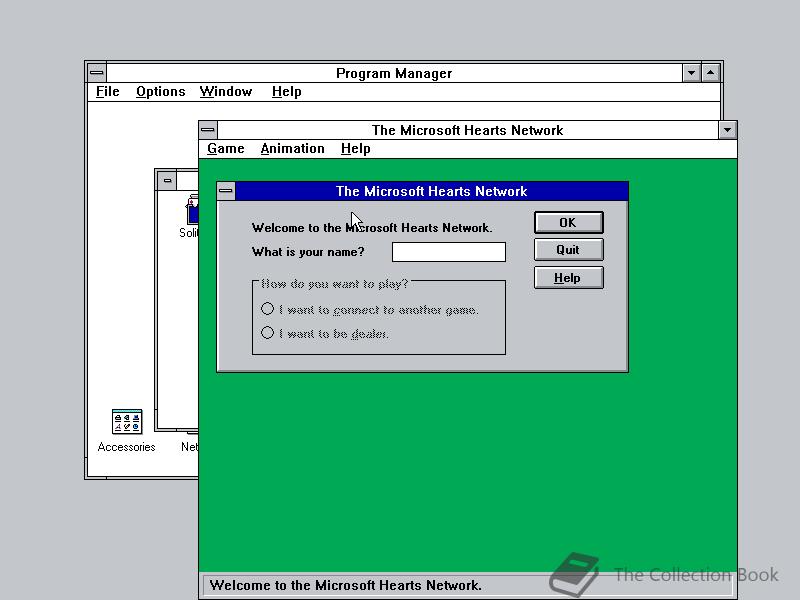Maximize the Program Manager window
This screenshot has width=800, height=600.
point(711,73)
